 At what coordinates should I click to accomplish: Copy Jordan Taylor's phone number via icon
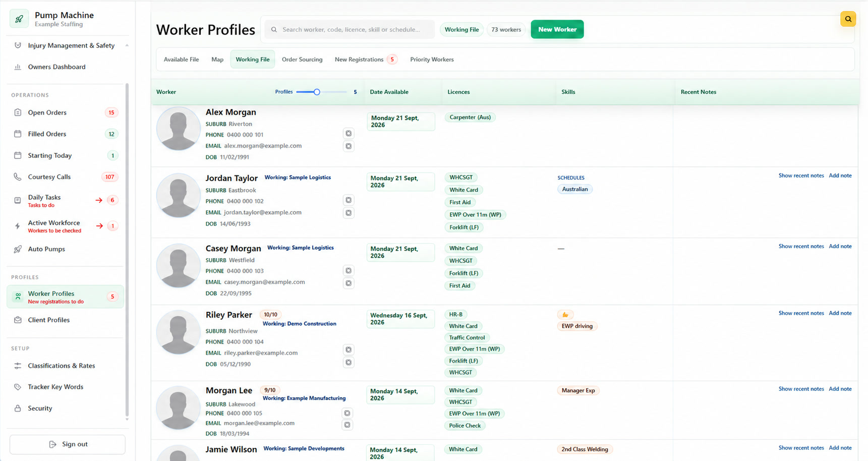point(349,200)
